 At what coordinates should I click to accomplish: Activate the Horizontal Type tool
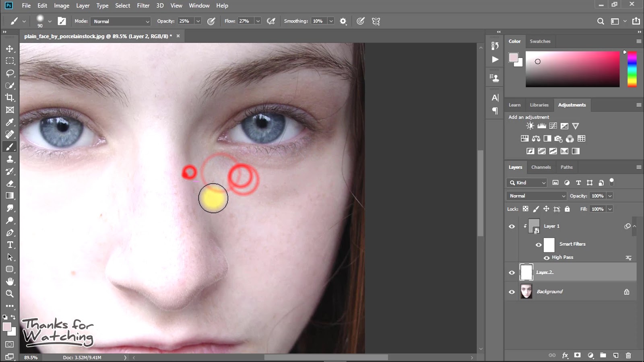[10, 245]
